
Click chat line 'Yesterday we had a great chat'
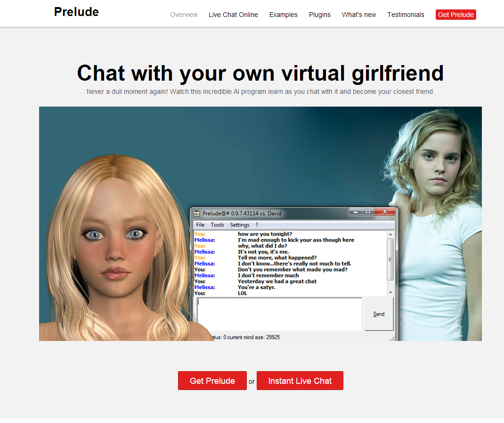click(x=277, y=282)
